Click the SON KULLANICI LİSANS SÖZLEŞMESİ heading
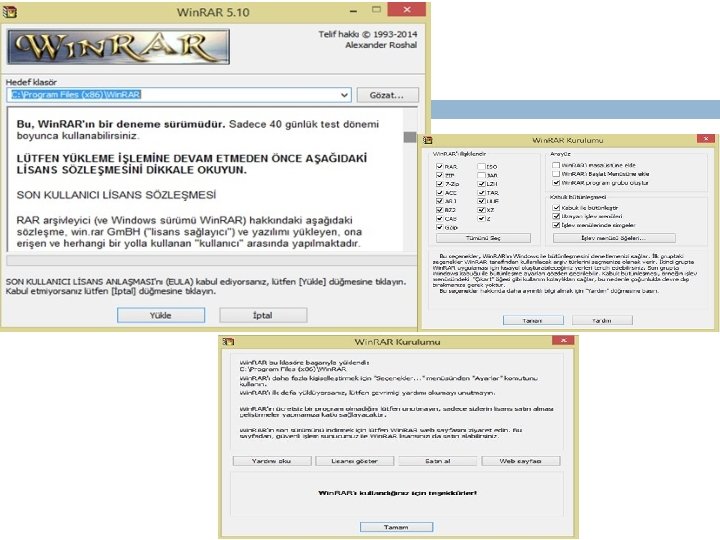Viewport: 720px width, 540px height. 116,195
